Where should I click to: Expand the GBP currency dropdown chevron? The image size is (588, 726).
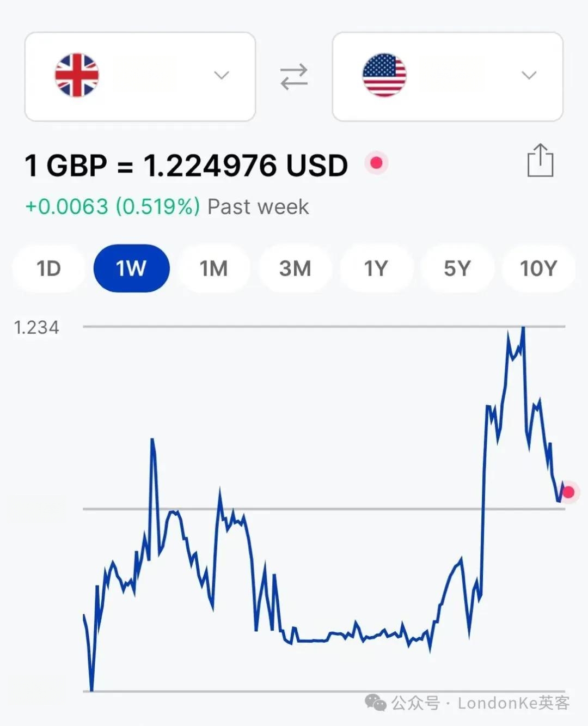[x=221, y=75]
